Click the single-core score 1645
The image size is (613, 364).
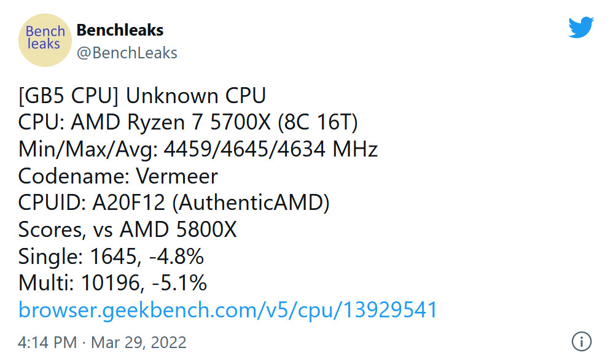[114, 257]
